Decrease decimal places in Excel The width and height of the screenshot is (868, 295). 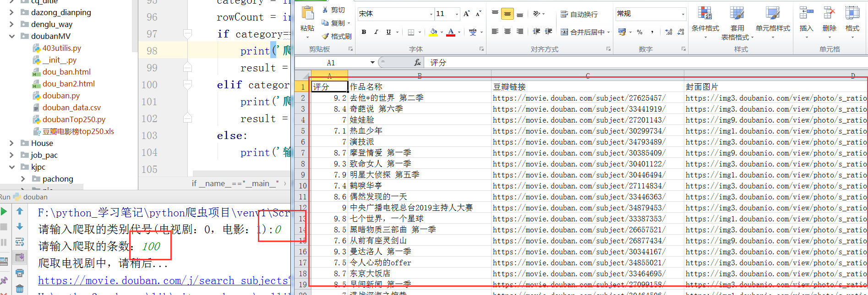(681, 32)
